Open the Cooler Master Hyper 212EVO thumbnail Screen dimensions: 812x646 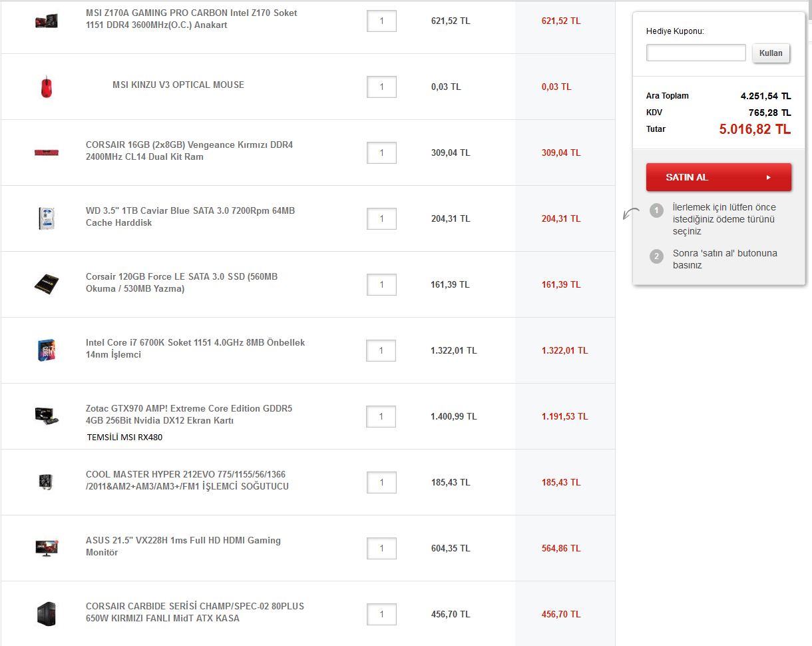point(47,482)
